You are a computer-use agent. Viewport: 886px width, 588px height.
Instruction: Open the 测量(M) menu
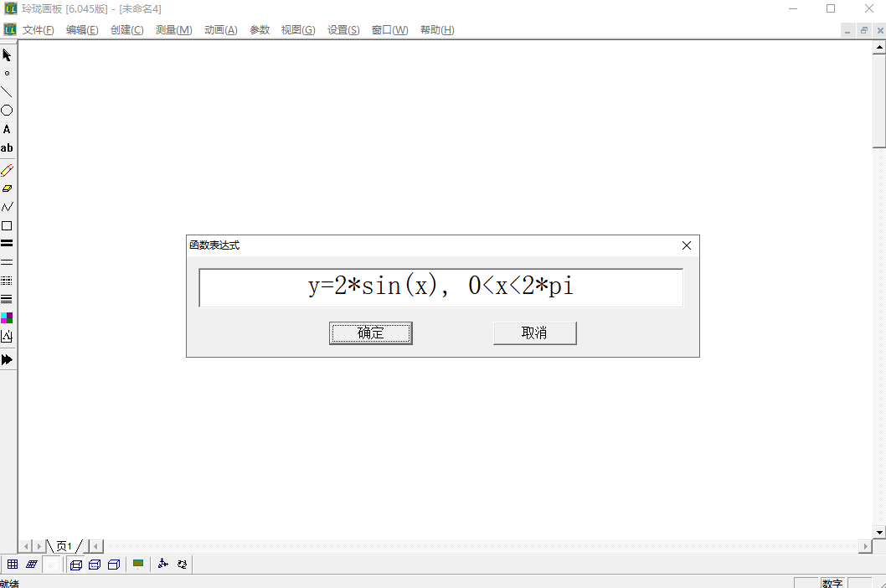coord(173,30)
